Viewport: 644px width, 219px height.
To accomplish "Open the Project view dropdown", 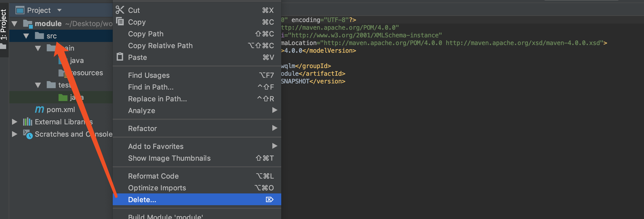I will (x=59, y=10).
